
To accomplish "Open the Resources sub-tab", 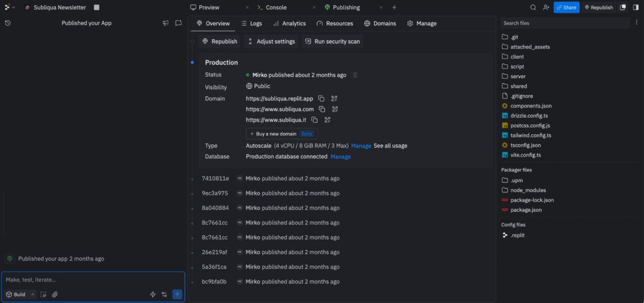I will (335, 23).
